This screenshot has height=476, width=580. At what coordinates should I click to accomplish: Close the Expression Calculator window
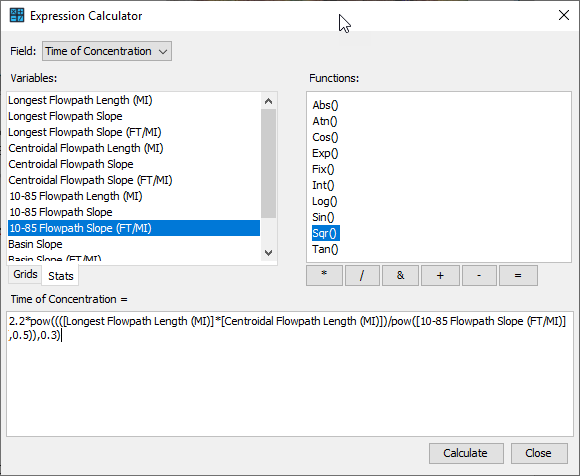(x=564, y=15)
